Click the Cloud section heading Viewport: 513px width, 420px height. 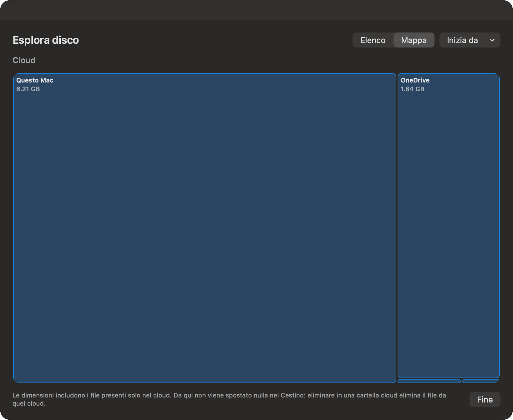pos(24,60)
